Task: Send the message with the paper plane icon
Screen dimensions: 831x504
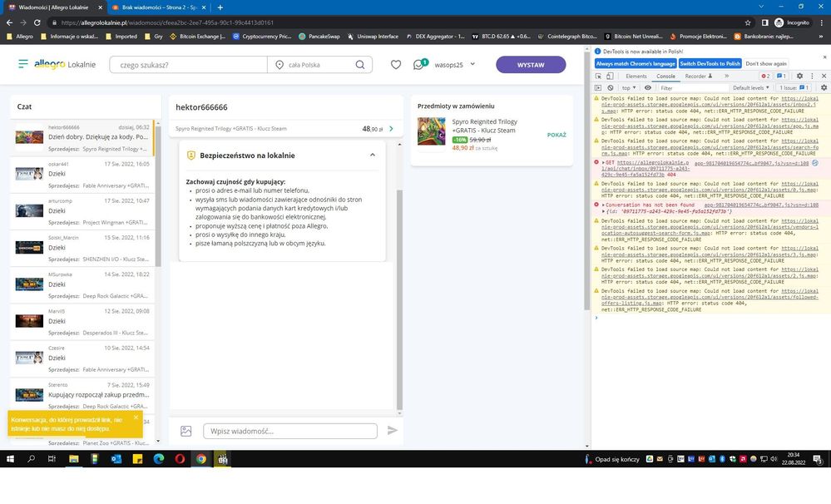Action: pos(392,430)
